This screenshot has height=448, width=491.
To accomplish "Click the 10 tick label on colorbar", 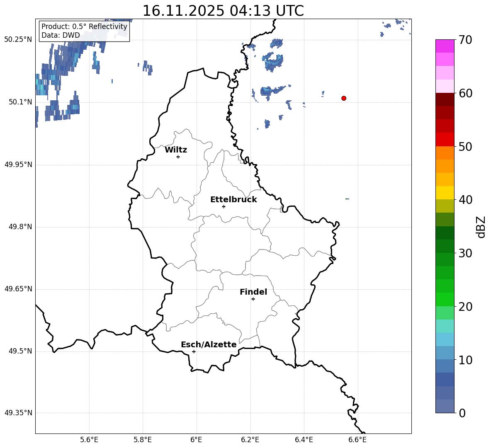I will point(465,360).
